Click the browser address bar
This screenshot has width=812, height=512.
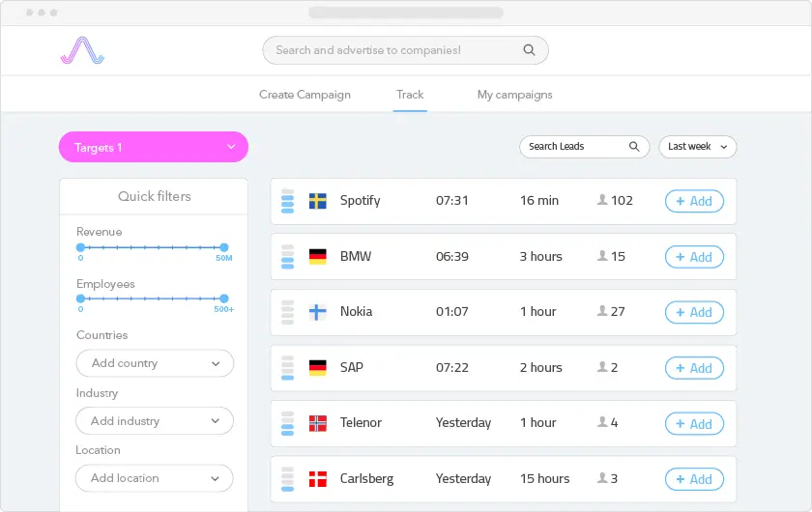click(x=406, y=13)
